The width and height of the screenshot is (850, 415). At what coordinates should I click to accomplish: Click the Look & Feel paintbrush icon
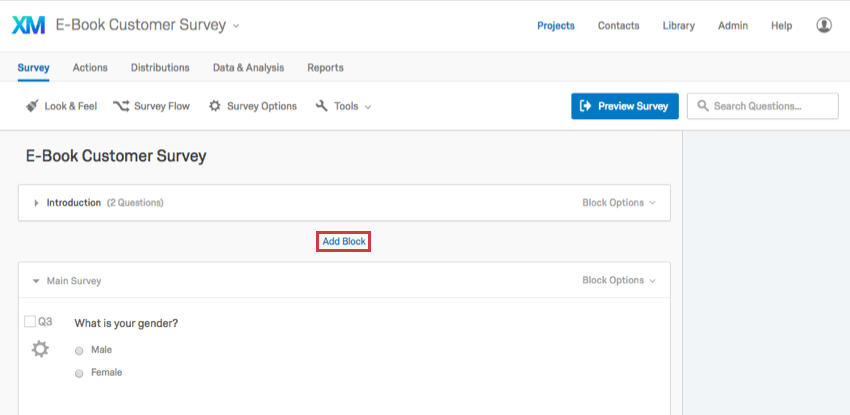tap(33, 106)
